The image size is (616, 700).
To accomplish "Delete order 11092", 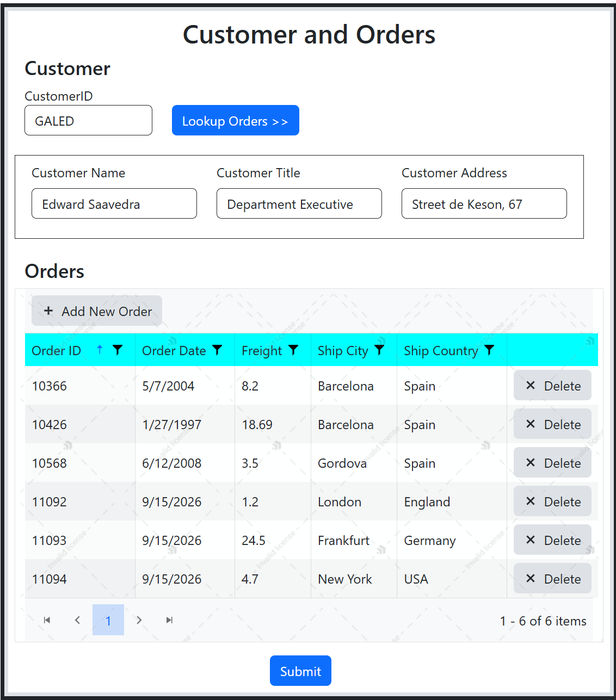I will click(x=552, y=501).
